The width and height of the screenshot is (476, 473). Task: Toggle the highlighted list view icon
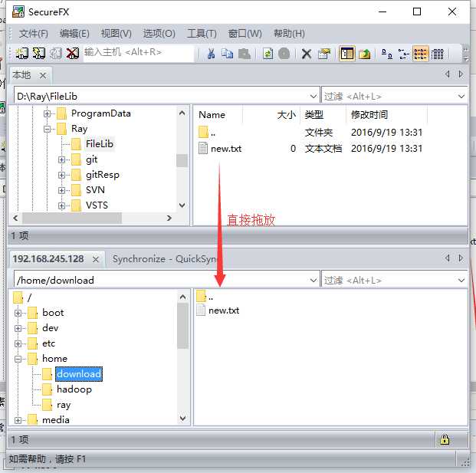[x=421, y=54]
